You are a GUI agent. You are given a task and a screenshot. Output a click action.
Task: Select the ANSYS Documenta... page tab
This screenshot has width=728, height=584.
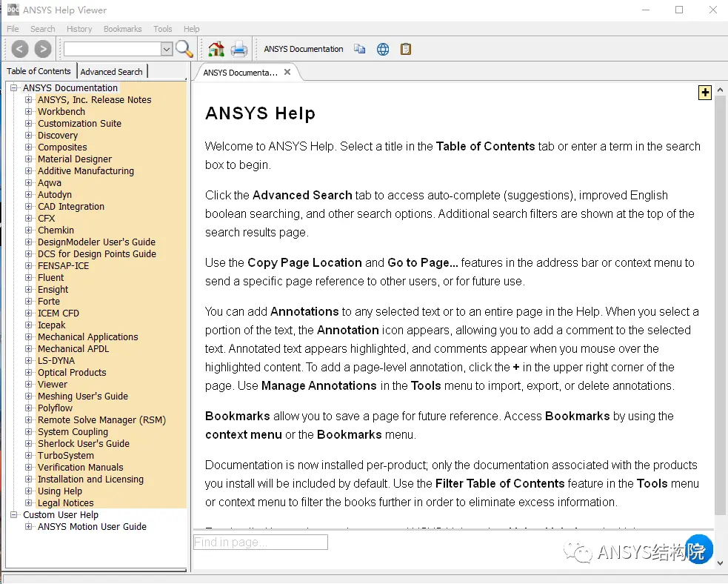pyautogui.click(x=240, y=73)
